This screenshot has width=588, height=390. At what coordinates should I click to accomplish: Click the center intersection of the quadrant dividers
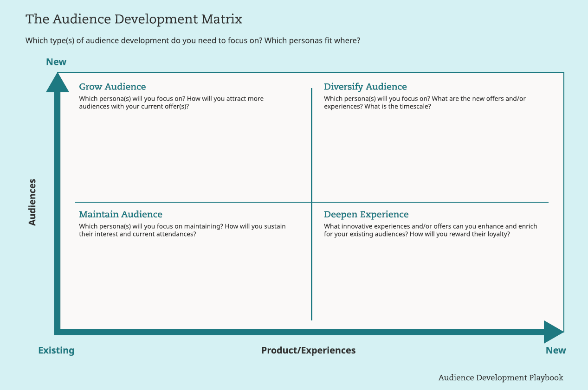[x=311, y=202]
